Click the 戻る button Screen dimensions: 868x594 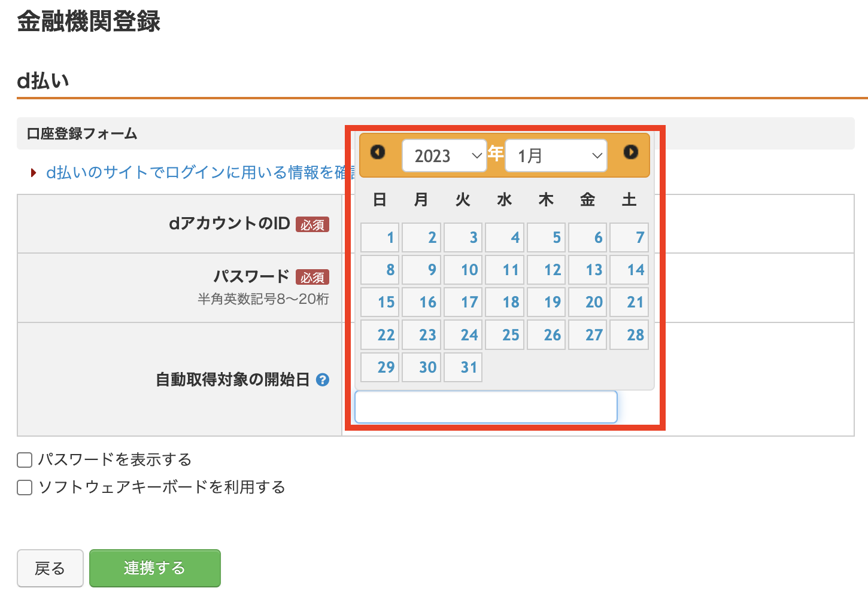click(x=50, y=568)
